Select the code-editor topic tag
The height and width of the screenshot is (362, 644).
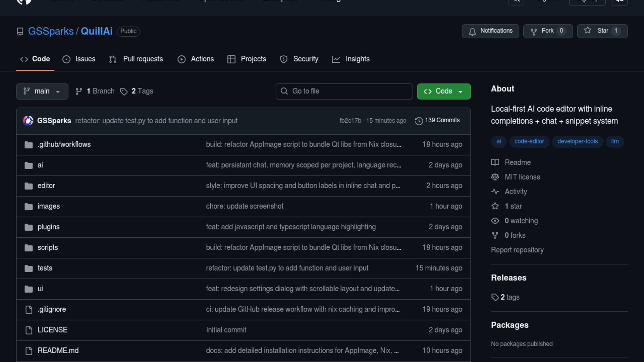point(529,141)
